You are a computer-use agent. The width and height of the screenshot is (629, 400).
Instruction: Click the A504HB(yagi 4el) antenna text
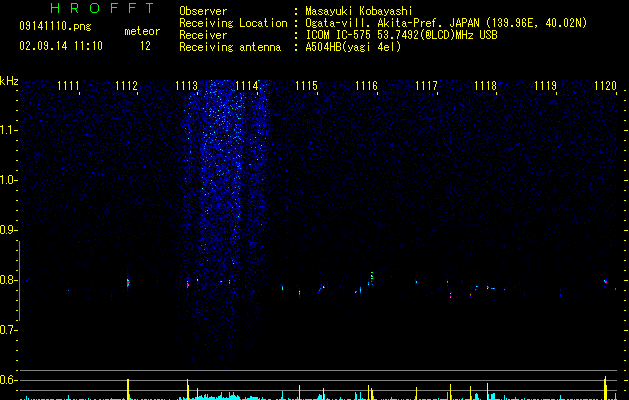point(353,47)
